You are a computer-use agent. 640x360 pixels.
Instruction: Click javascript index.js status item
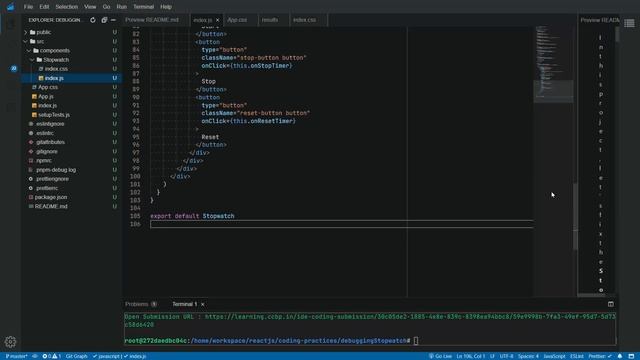point(119,356)
